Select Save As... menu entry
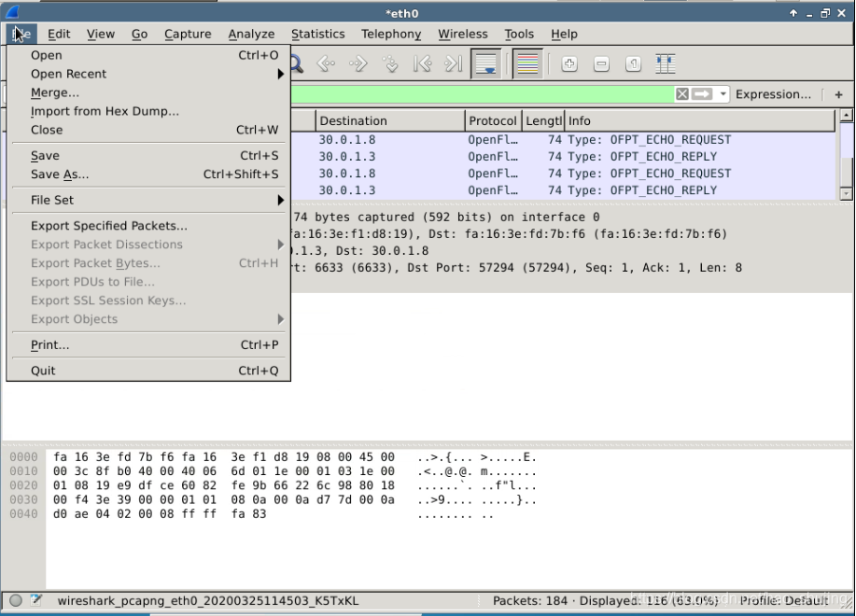Screen dimensions: 856x616 tap(148, 174)
